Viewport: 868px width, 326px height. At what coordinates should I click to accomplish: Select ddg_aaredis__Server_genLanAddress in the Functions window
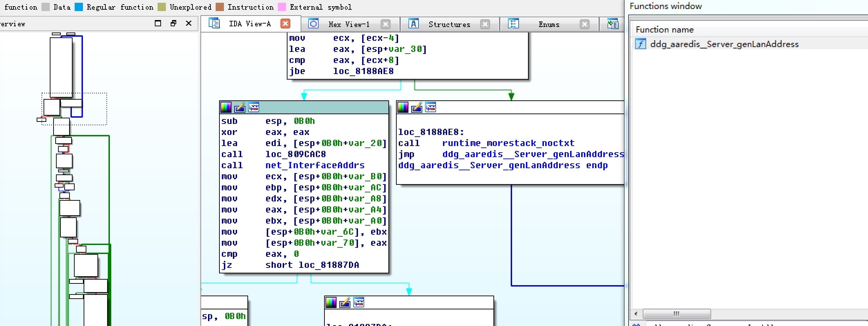pos(724,44)
